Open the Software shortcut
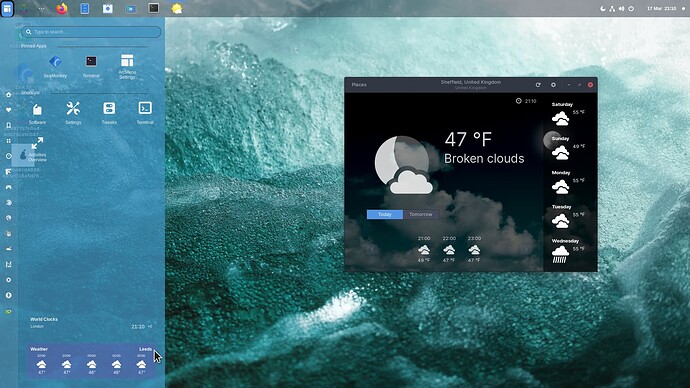 pyautogui.click(x=37, y=113)
